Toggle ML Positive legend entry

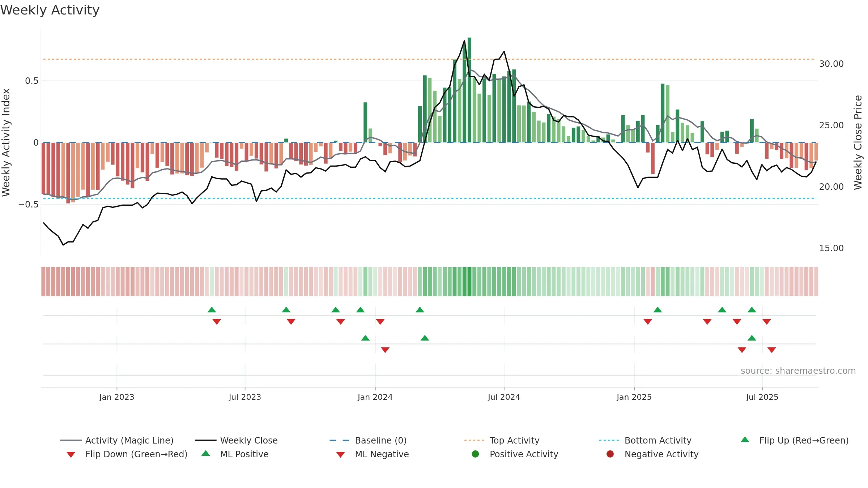tap(235, 454)
